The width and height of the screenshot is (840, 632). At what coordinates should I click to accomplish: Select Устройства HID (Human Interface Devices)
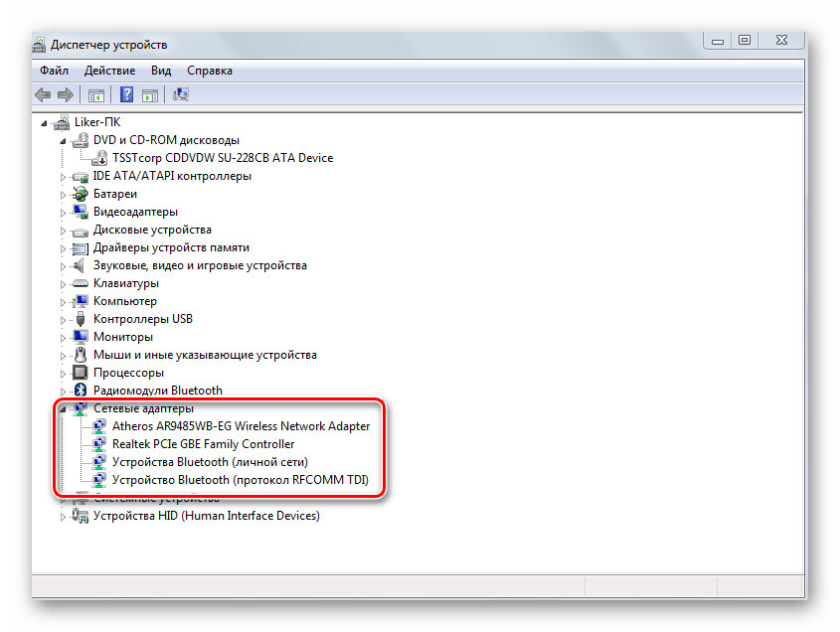click(x=206, y=516)
